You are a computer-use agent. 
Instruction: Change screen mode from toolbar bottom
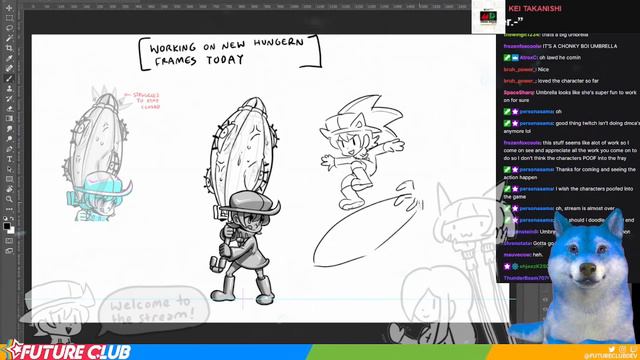9,251
